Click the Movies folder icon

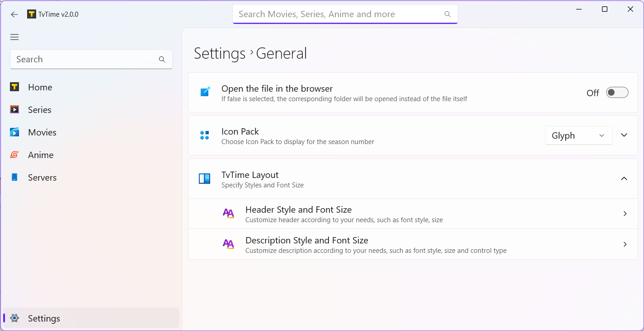click(14, 132)
